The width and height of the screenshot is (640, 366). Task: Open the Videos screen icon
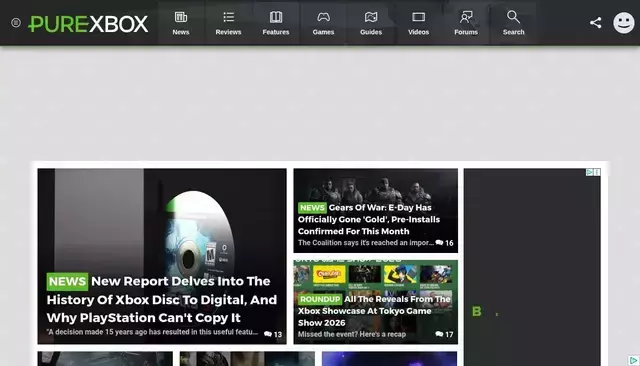coord(418,17)
